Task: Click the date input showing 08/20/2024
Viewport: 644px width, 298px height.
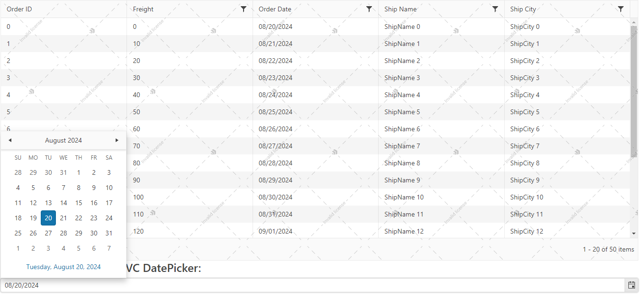Action: (190, 285)
